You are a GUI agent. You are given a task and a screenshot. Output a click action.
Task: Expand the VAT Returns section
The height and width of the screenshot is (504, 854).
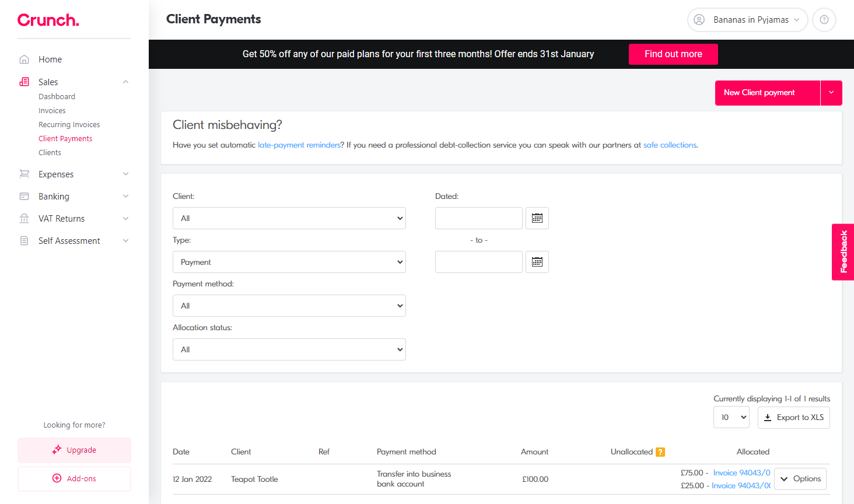point(125,219)
